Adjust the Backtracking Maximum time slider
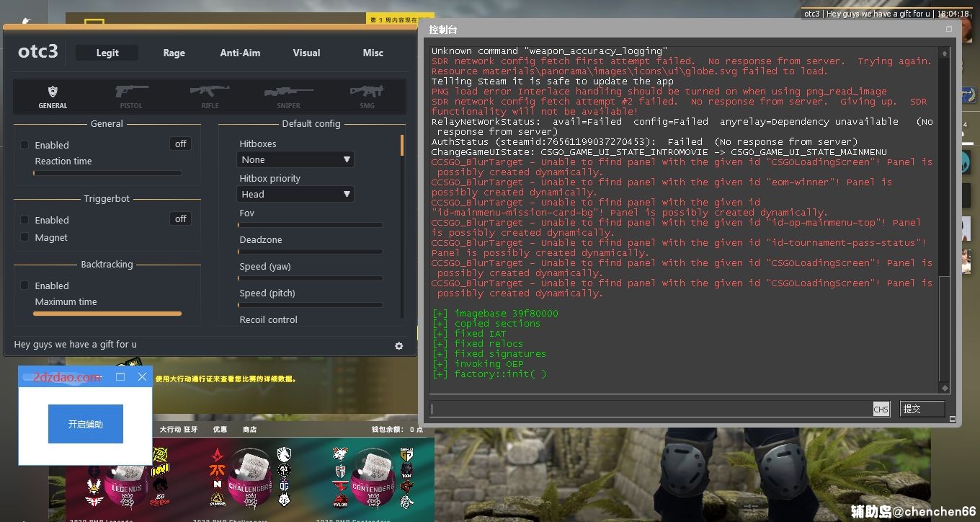 pos(107,314)
